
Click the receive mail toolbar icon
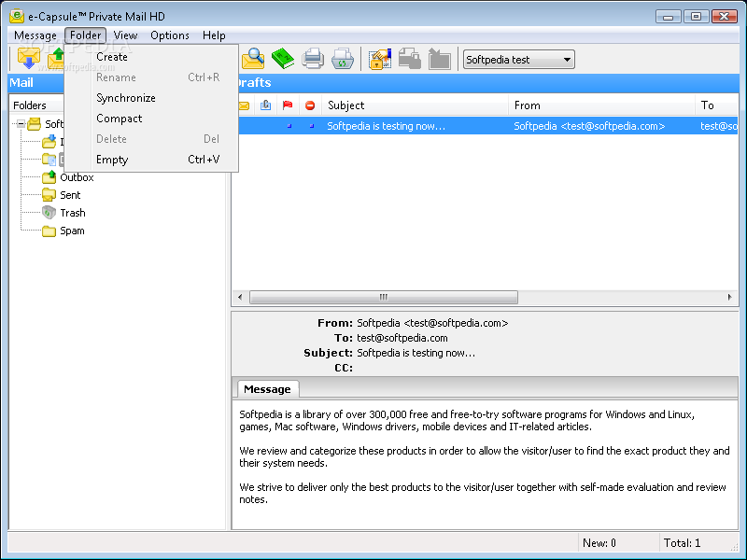click(29, 59)
